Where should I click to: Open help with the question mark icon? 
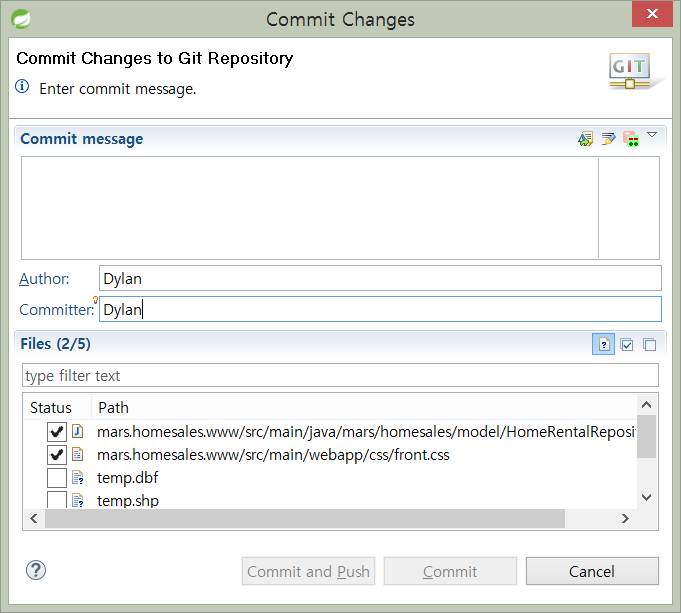(36, 571)
